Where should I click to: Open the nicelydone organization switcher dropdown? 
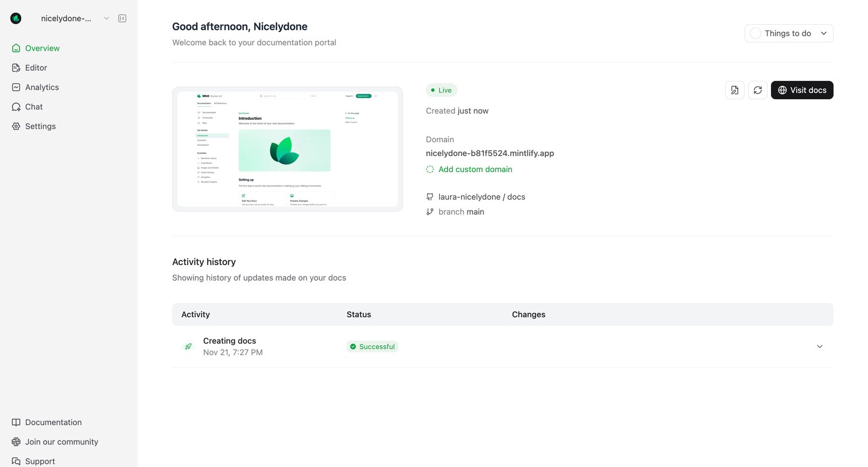75,18
